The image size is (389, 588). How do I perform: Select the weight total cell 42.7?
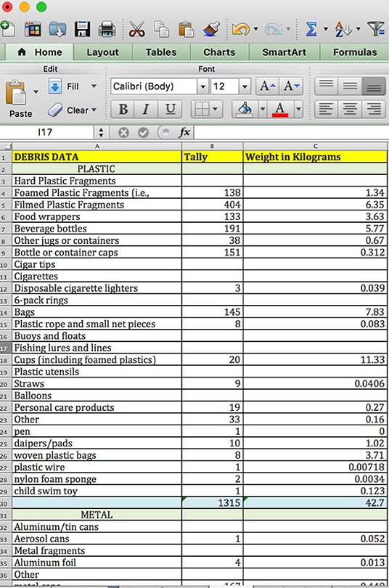[x=315, y=503]
